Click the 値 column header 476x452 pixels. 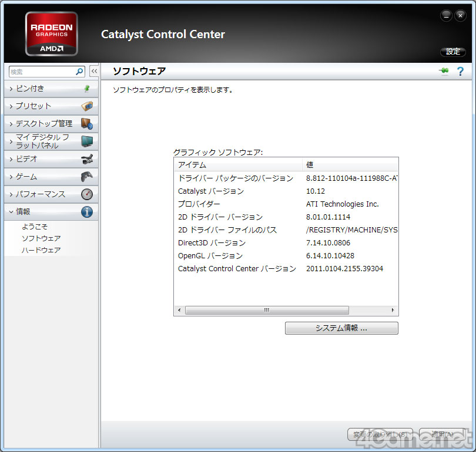(350, 165)
